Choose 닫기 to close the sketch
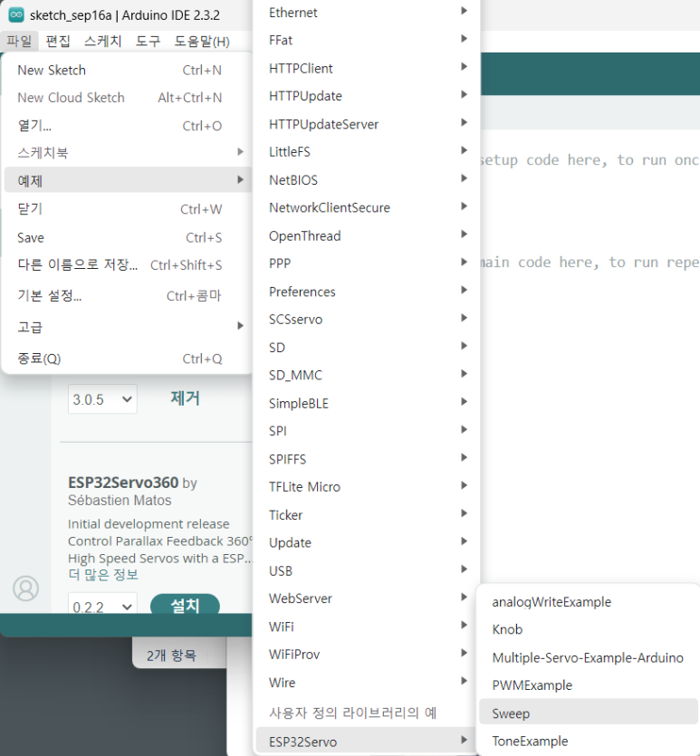Screen dimensions: 700x756 (128, 209)
